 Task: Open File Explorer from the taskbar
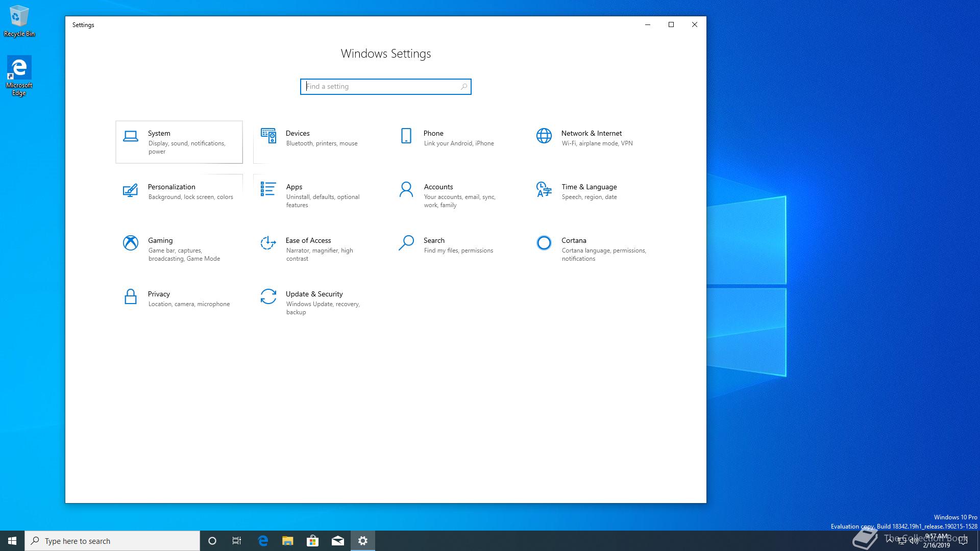click(288, 541)
